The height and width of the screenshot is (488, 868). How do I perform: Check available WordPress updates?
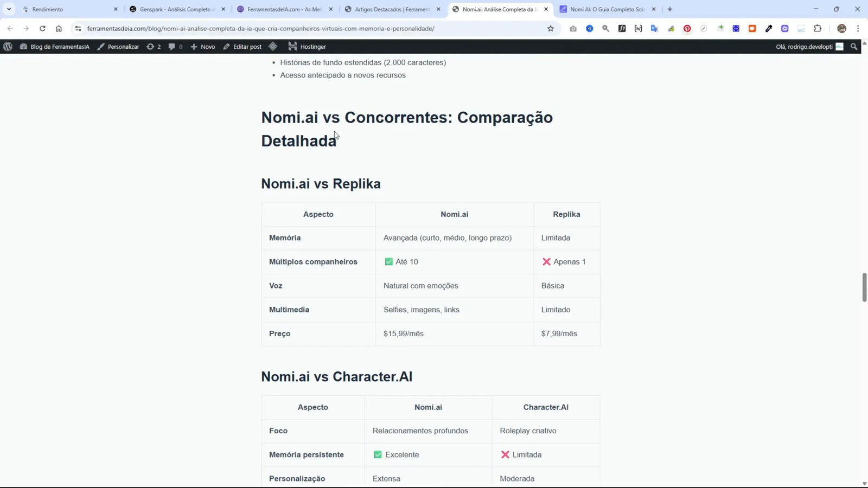click(154, 47)
